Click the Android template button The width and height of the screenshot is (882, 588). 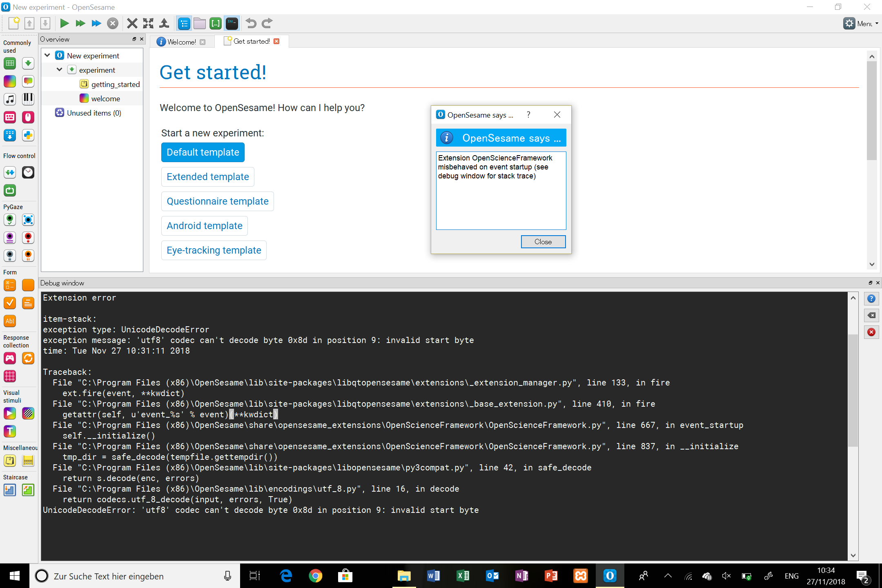pos(205,226)
